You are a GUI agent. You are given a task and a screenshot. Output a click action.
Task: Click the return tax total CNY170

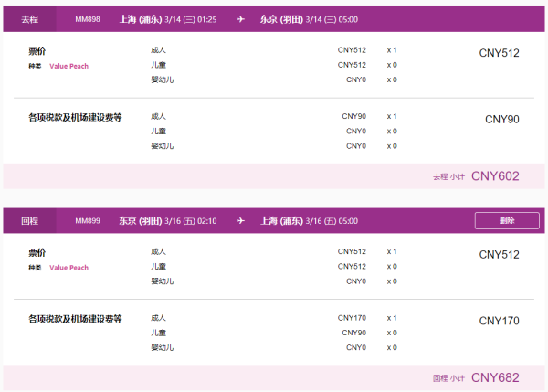(499, 321)
